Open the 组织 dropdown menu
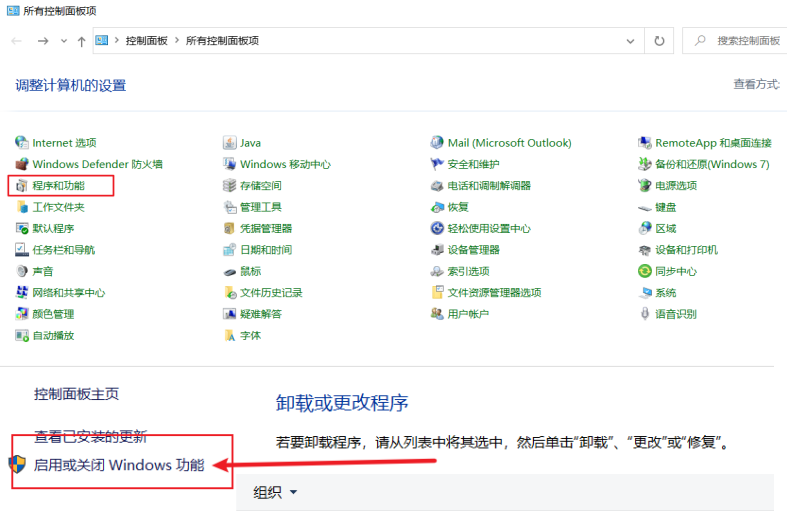787x516 pixels. (275, 492)
